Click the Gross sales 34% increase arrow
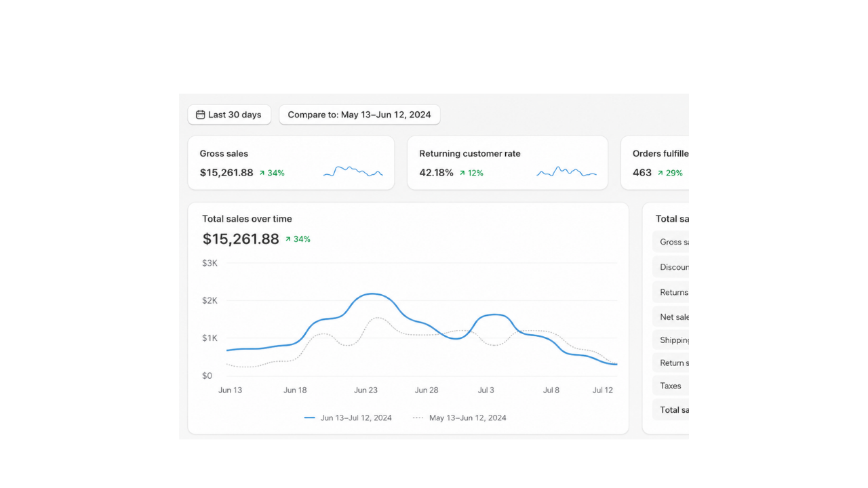Screen dimensions: 868x488 (x=262, y=173)
